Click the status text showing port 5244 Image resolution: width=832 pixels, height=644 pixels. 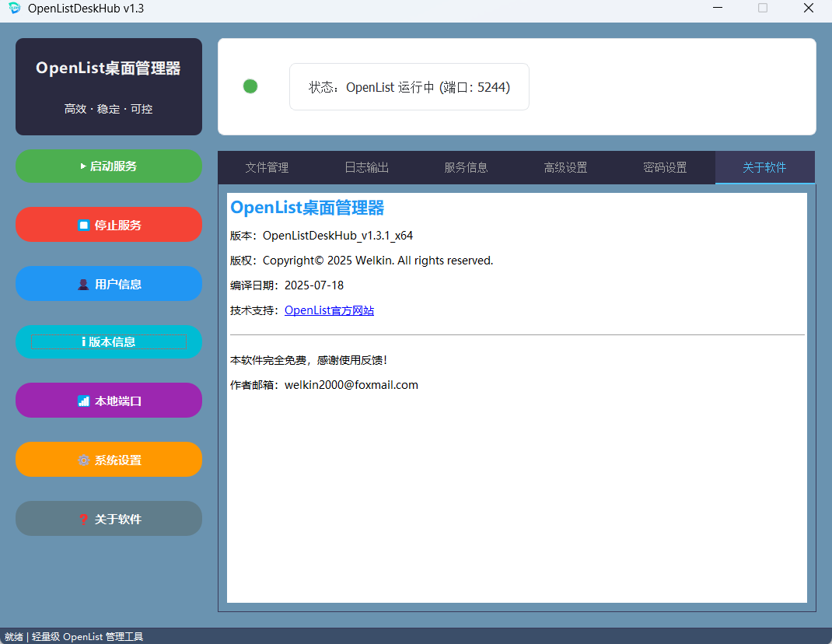pos(409,87)
